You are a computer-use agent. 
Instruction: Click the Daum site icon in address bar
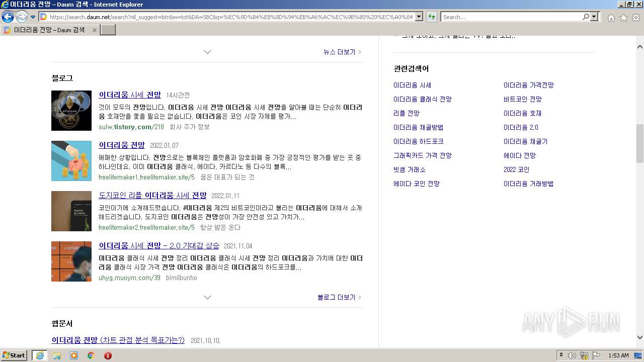(x=44, y=17)
